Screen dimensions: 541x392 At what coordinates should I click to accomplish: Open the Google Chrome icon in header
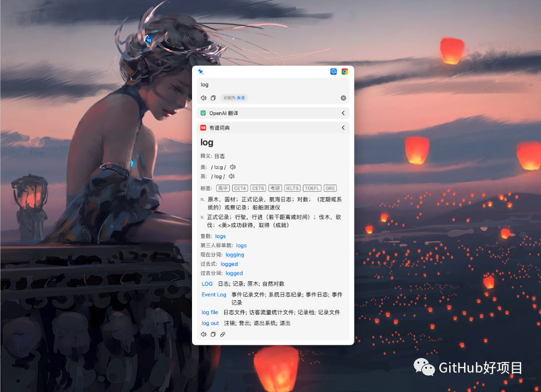click(x=345, y=71)
